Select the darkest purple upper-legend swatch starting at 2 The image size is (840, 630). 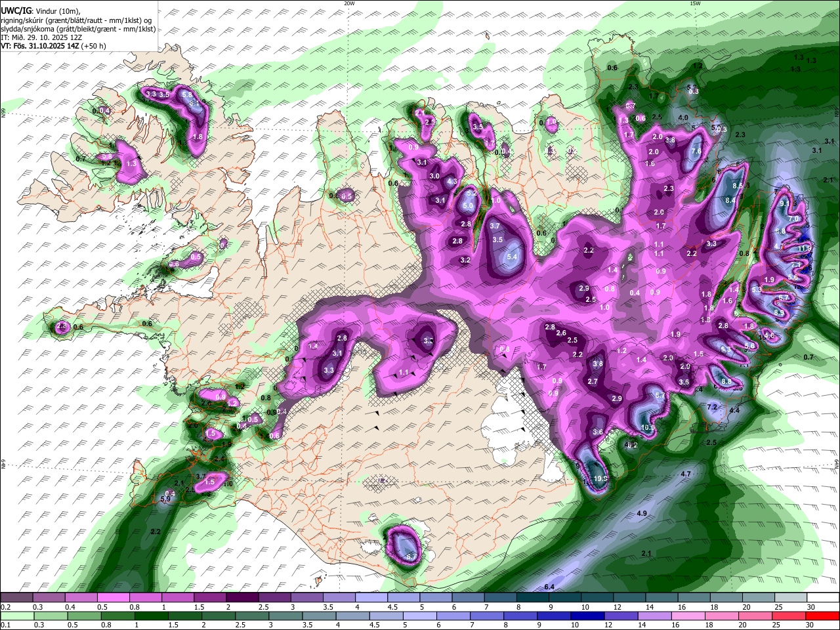coord(242,598)
